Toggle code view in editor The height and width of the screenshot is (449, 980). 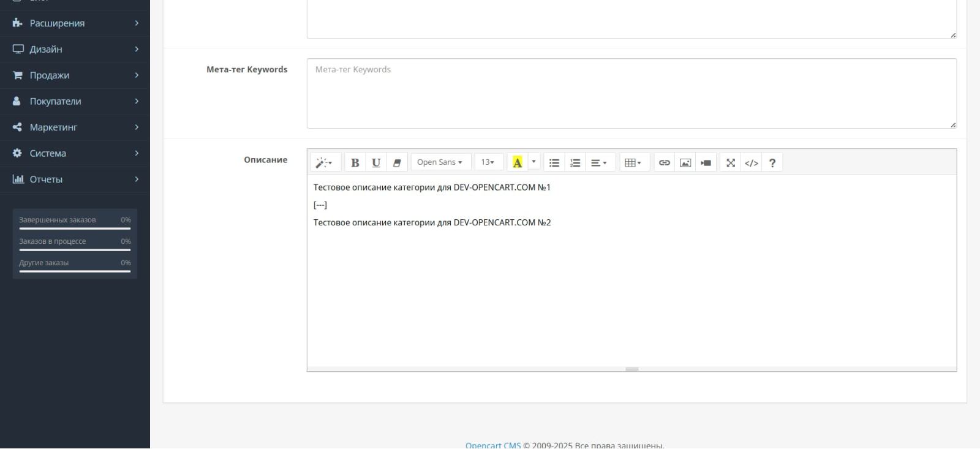click(752, 162)
